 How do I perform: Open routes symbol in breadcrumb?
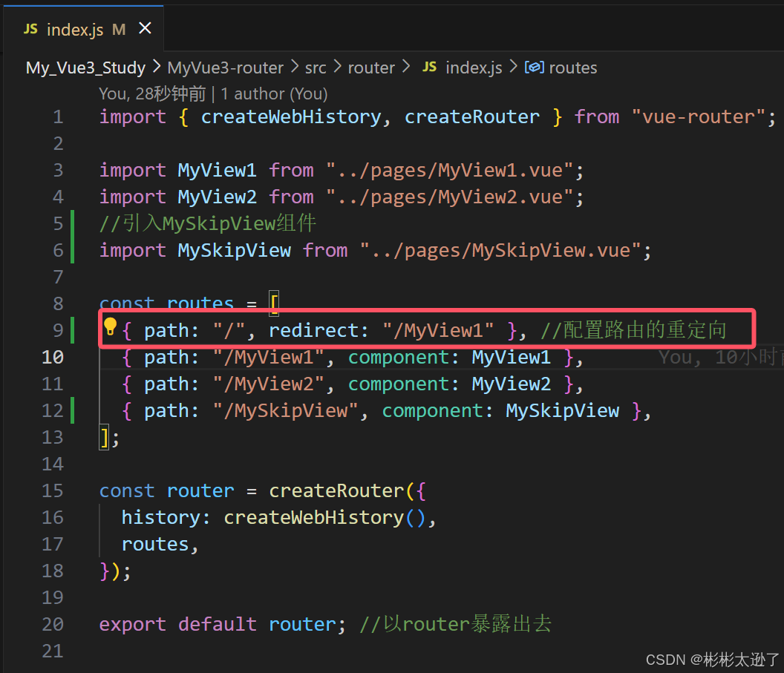(x=573, y=68)
